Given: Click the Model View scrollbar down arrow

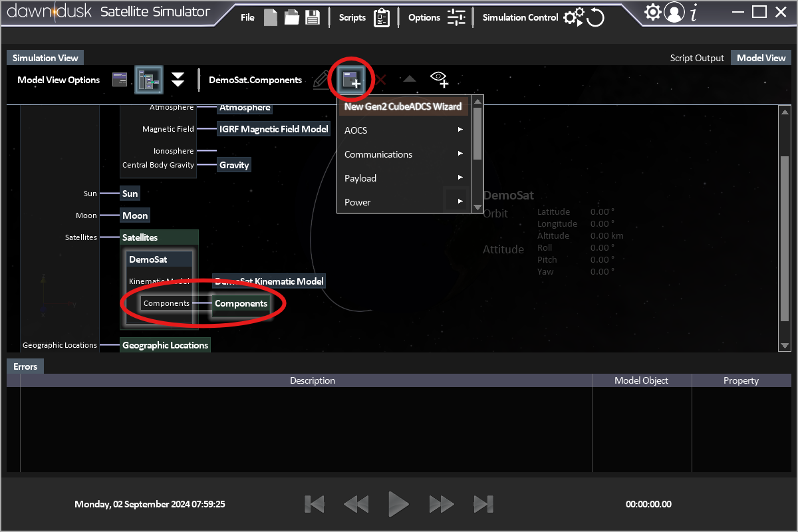Looking at the screenshot, I should point(785,345).
